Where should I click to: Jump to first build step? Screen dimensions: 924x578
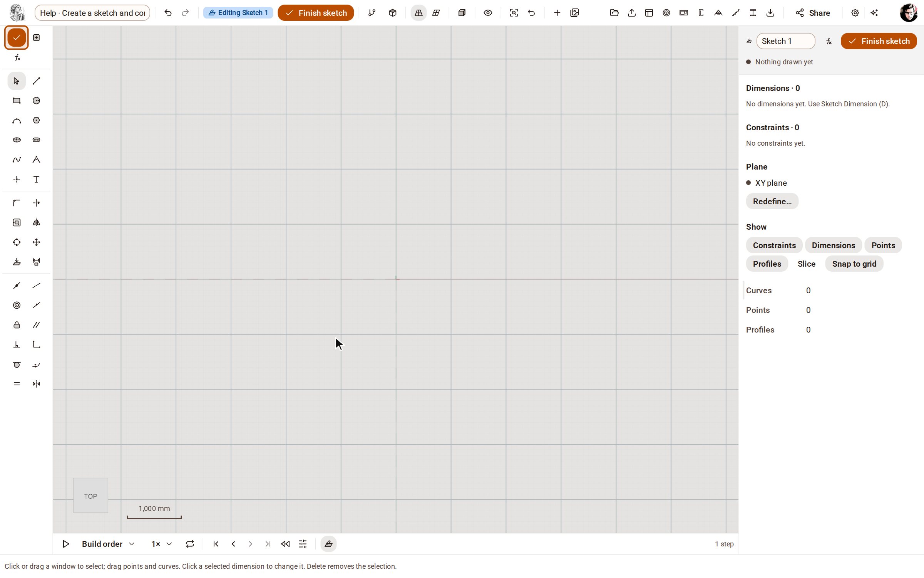pos(216,544)
